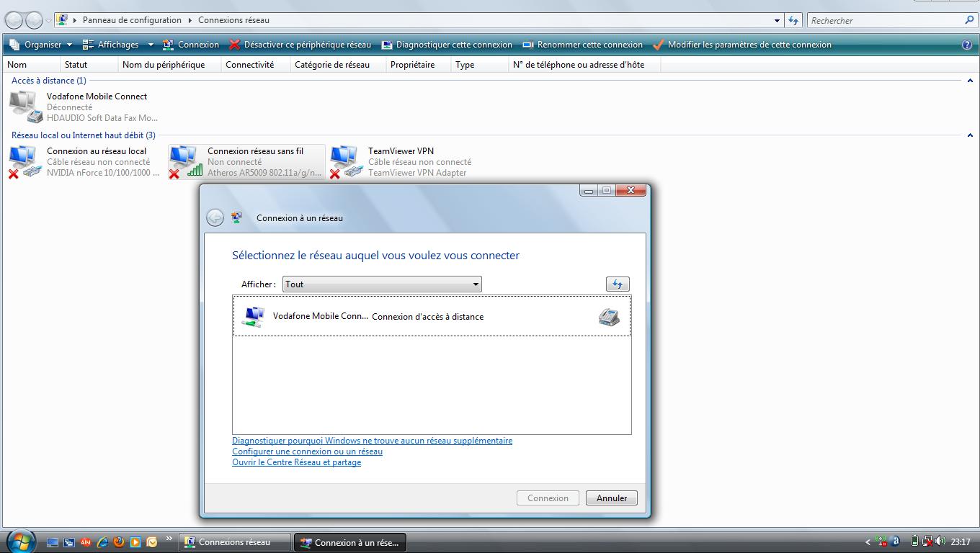Launch Firefox from the quick launch bar
This screenshot has height=553, width=980.
119,542
